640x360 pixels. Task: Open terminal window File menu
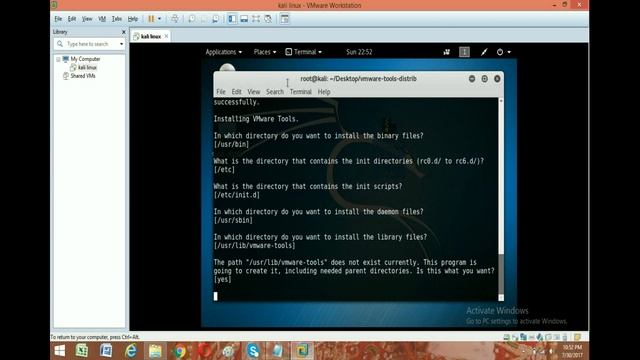tap(221, 92)
